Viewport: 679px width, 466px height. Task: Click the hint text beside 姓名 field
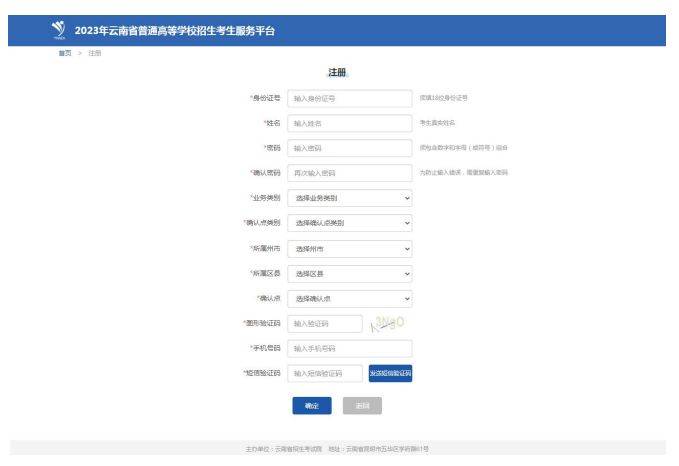[437, 123]
